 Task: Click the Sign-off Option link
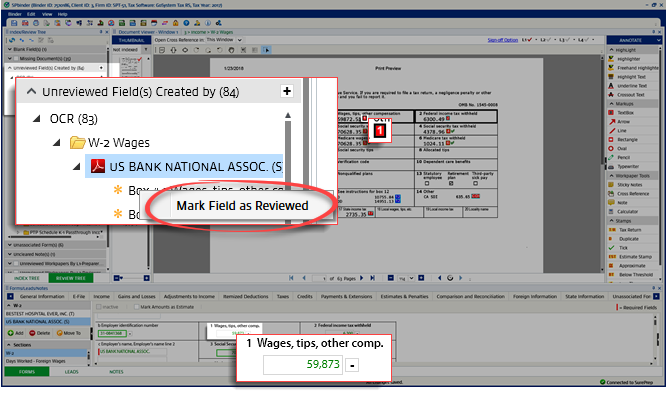[x=502, y=40]
